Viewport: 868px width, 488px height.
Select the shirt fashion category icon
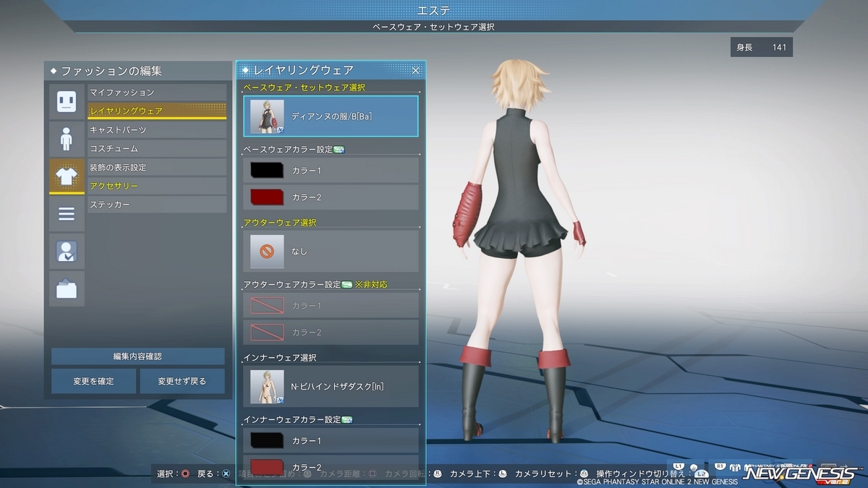pos(67,176)
